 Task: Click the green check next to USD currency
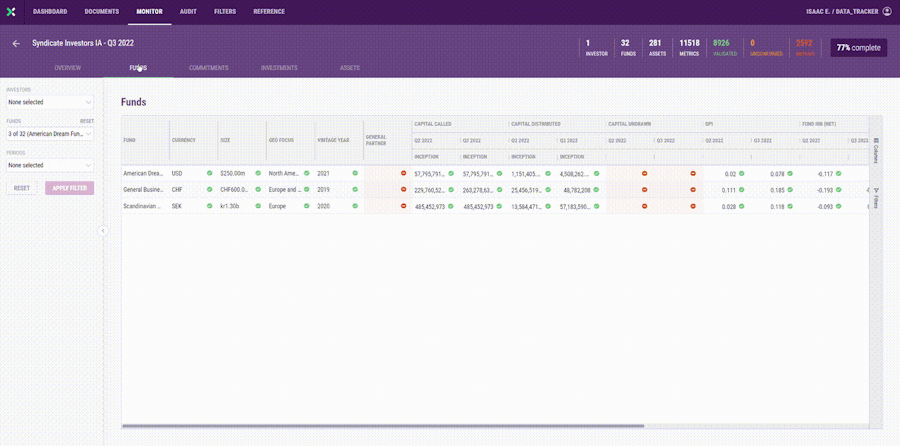(210, 173)
